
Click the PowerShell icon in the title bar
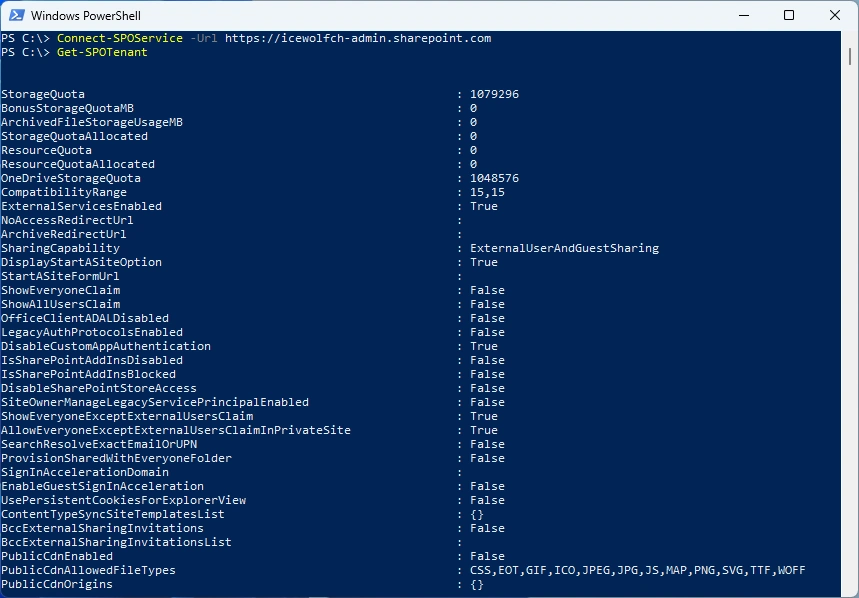point(15,15)
